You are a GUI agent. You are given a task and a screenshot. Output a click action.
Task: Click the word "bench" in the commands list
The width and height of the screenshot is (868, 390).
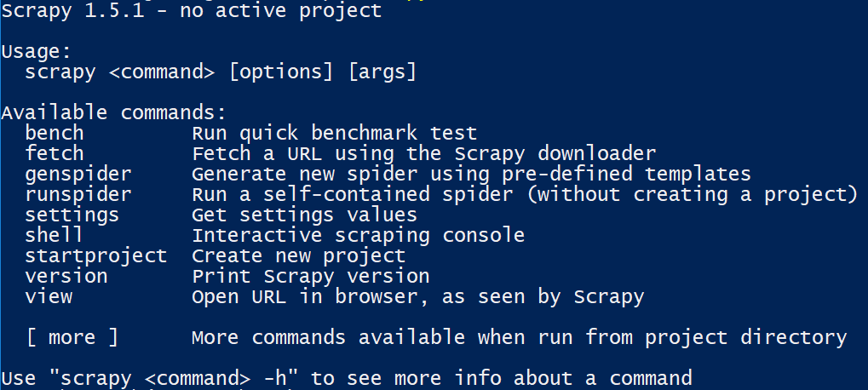click(x=55, y=133)
